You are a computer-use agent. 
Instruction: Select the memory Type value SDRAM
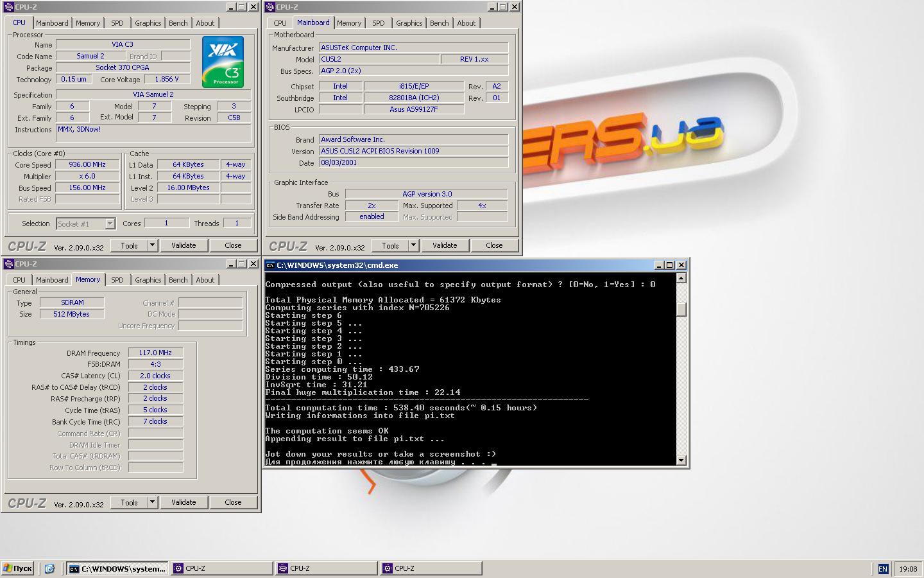[x=72, y=302]
